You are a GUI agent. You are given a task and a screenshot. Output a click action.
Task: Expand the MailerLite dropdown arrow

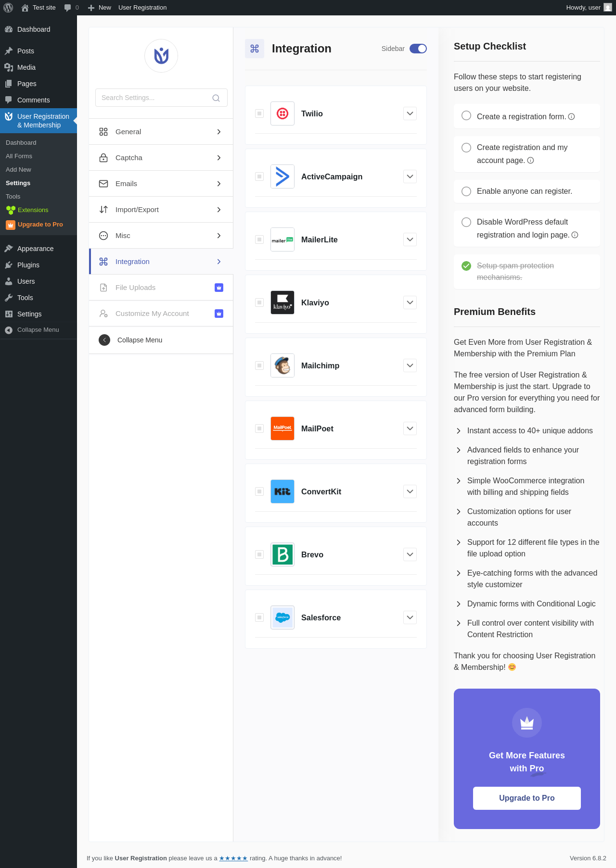click(410, 239)
